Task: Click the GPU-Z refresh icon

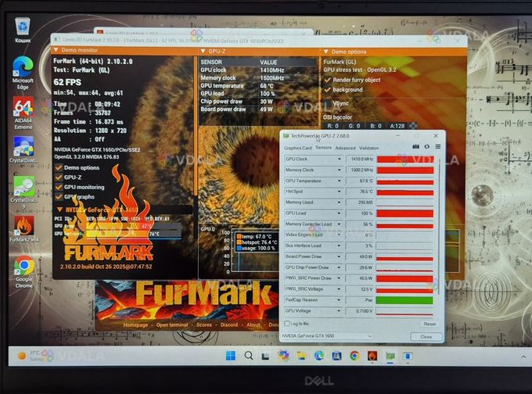Action: pos(427,146)
